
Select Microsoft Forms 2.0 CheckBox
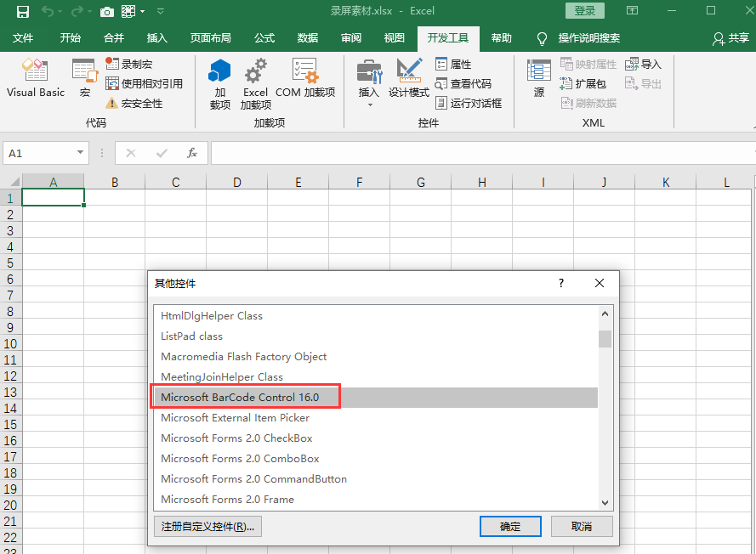pyautogui.click(x=376, y=438)
